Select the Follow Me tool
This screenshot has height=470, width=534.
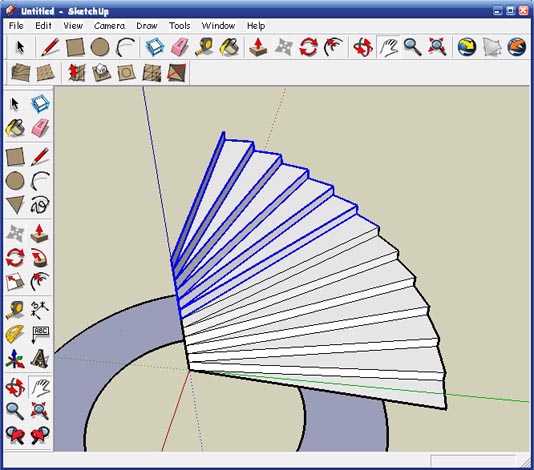coord(40,257)
